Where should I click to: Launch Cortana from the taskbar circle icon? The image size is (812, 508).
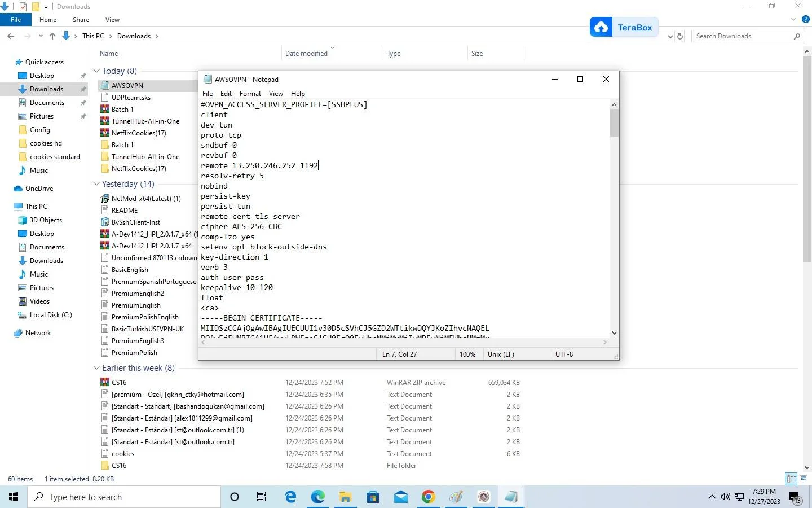(x=235, y=497)
